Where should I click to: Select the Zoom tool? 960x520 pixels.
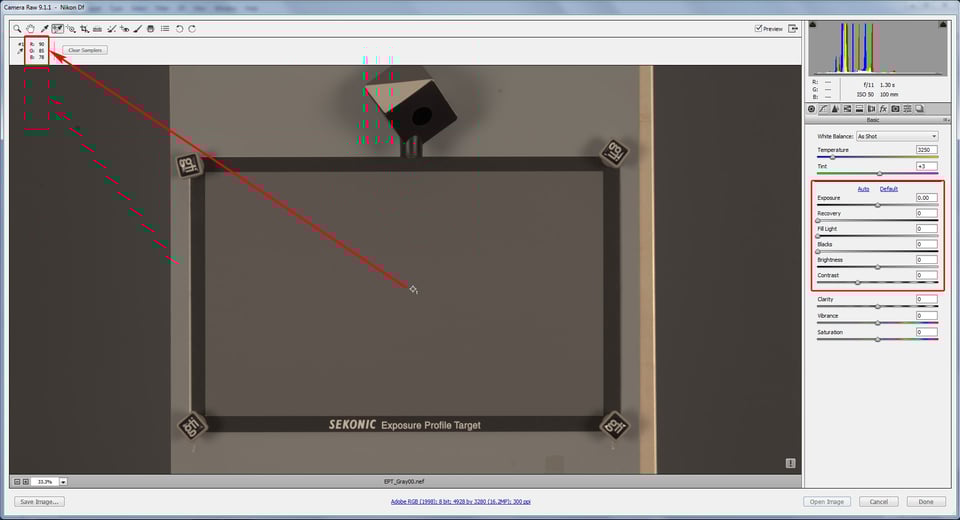click(17, 29)
